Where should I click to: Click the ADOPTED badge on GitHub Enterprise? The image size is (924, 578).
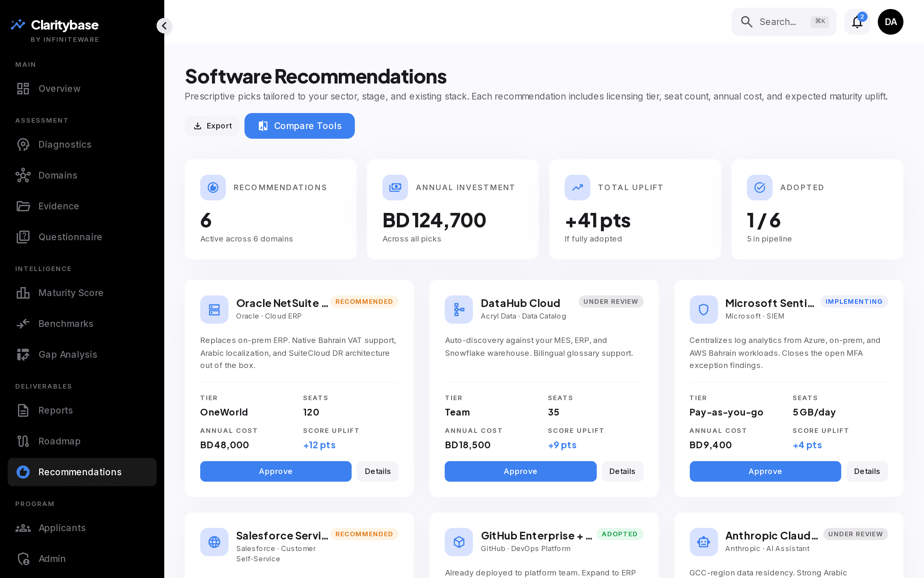coord(620,534)
